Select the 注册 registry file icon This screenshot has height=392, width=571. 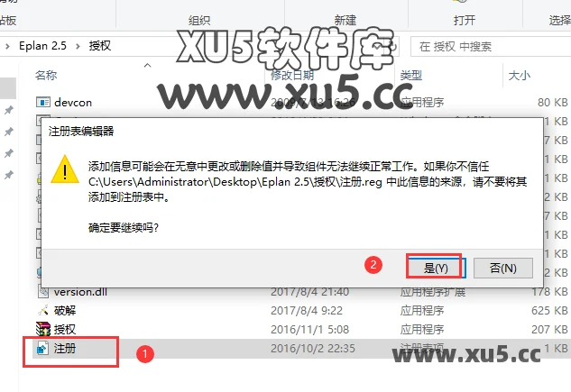point(42,349)
